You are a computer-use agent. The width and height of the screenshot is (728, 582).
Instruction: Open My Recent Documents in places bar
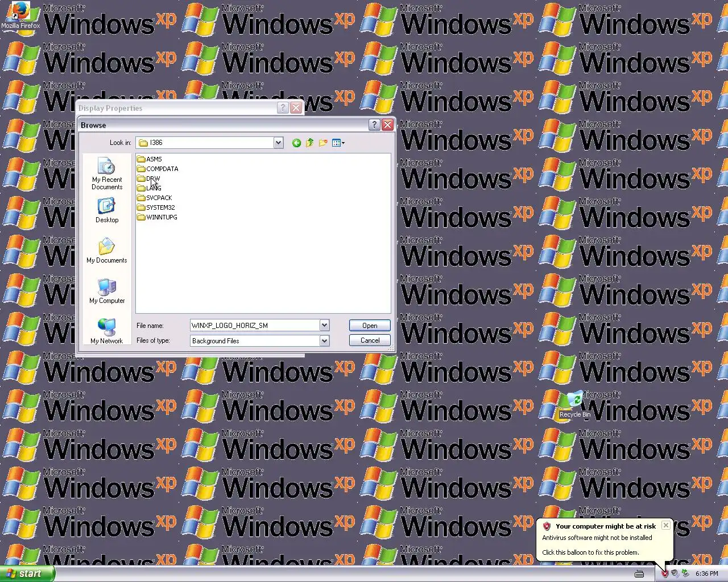pos(107,174)
